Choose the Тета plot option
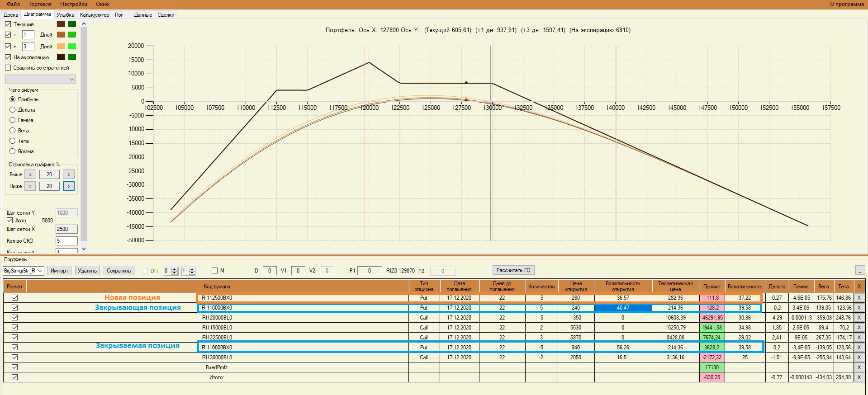The width and height of the screenshot is (868, 395). [x=13, y=141]
